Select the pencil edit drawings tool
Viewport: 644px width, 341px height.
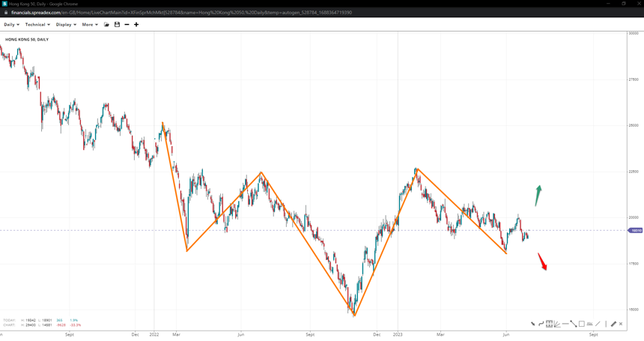pyautogui.click(x=613, y=324)
